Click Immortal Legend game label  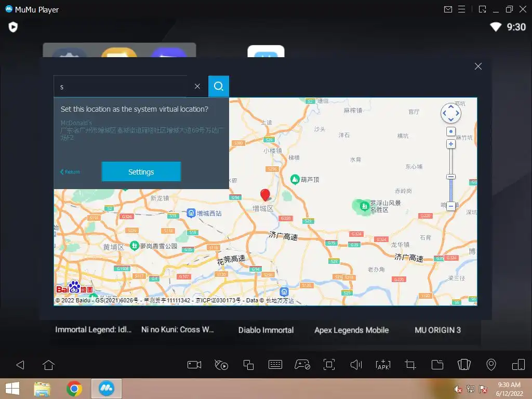[94, 330]
